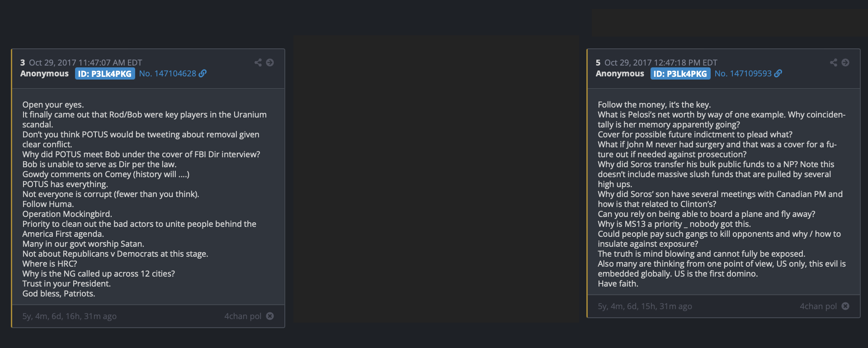Click 'Cover for possible future indictment' line
Viewport: 868px width, 348px height.
(x=695, y=134)
